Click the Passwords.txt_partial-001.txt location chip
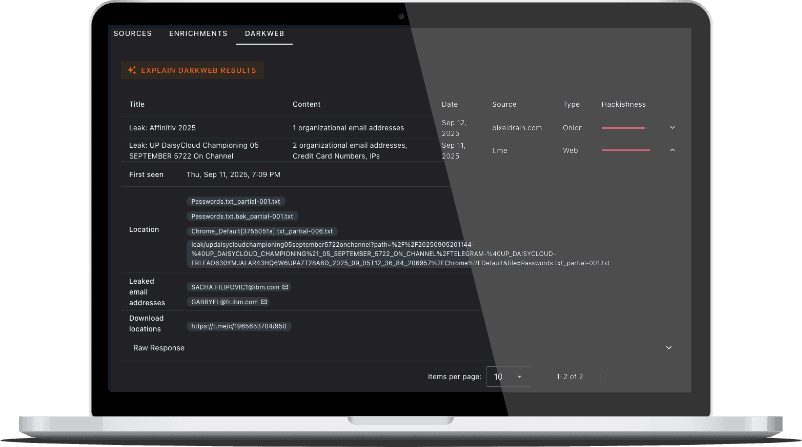 tap(236, 201)
